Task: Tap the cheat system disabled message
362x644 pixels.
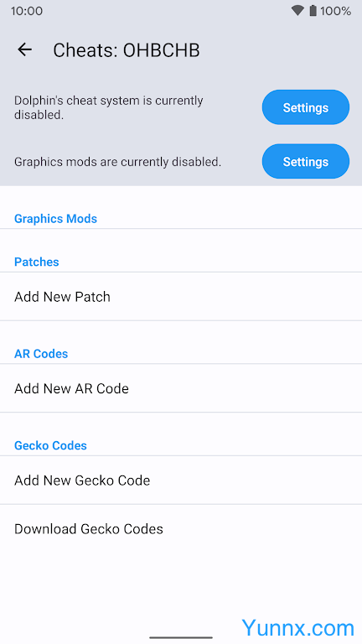Action: (109, 107)
